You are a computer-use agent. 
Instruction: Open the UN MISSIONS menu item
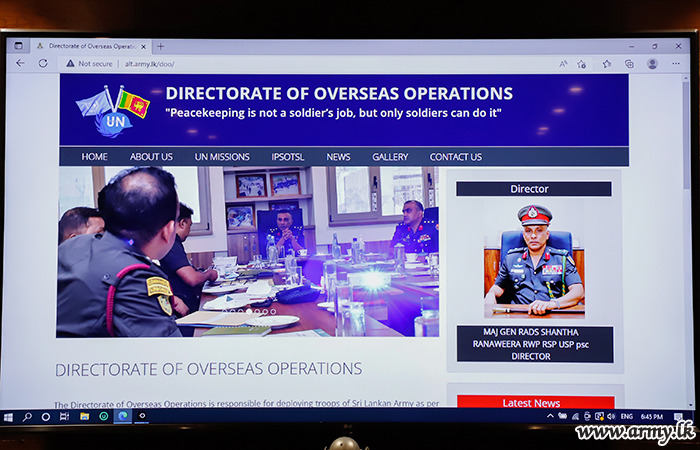pos(222,157)
